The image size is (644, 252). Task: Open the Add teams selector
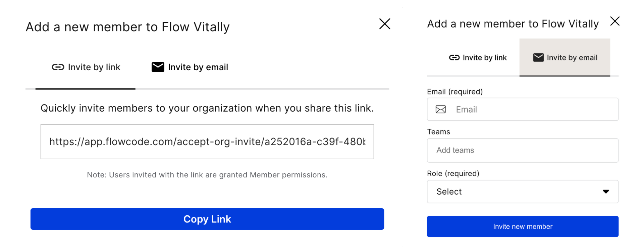pyautogui.click(x=523, y=150)
